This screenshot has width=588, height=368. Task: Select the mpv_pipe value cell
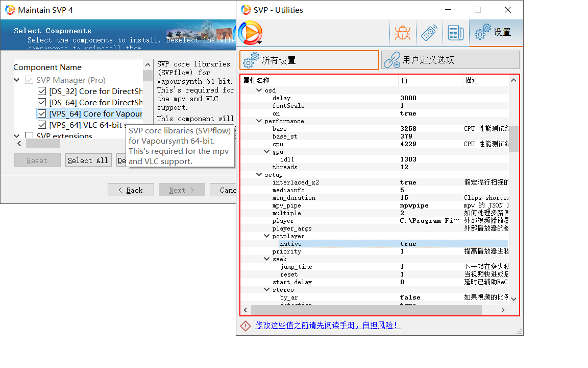[429, 205]
